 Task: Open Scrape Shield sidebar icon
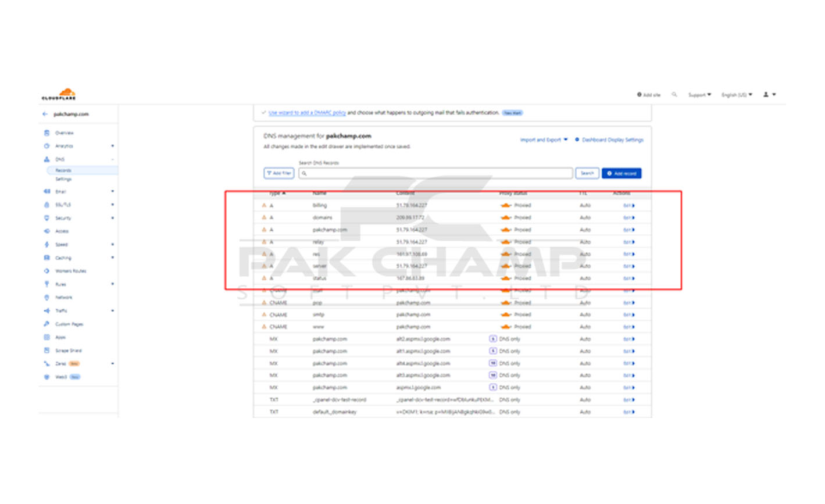pos(47,351)
